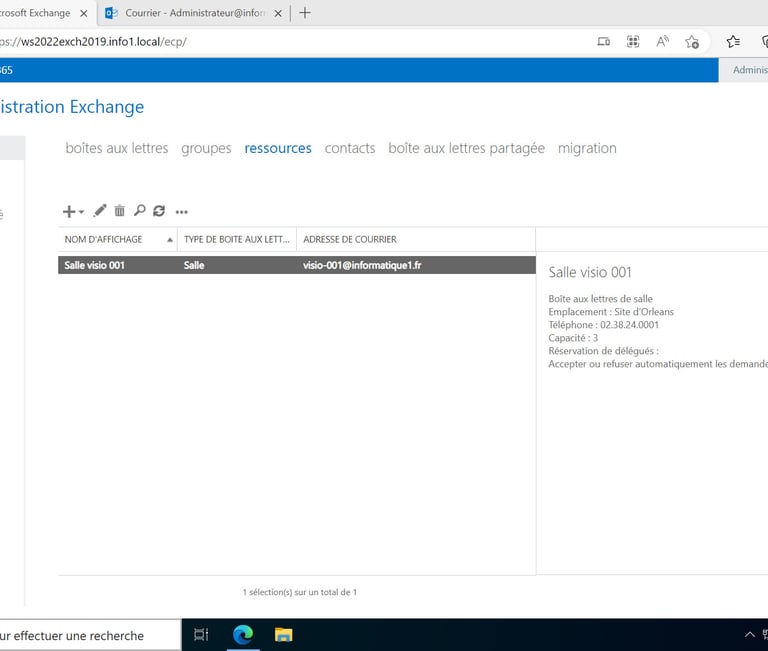Click the Salle type cell
This screenshot has height=651, width=768.
tap(194, 265)
